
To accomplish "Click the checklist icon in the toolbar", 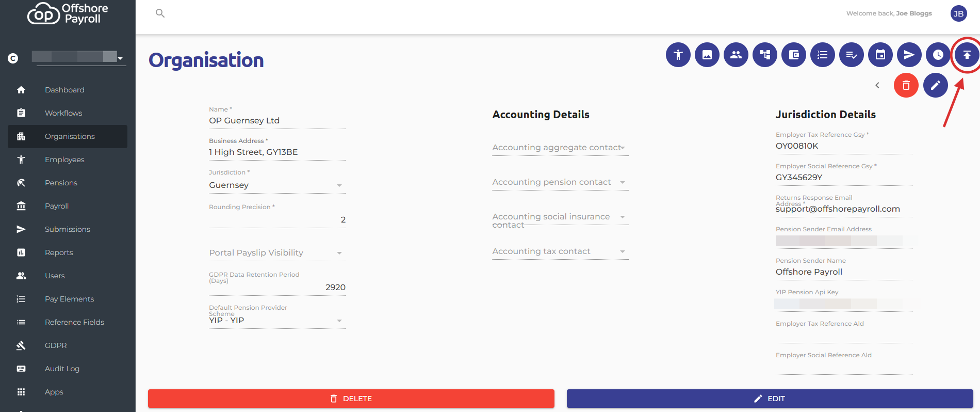I will coord(852,55).
